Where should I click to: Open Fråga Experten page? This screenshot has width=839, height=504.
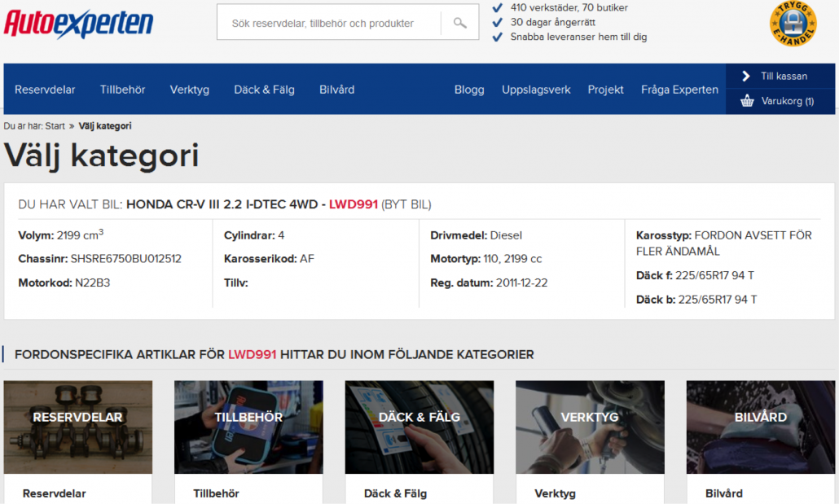[x=679, y=90]
